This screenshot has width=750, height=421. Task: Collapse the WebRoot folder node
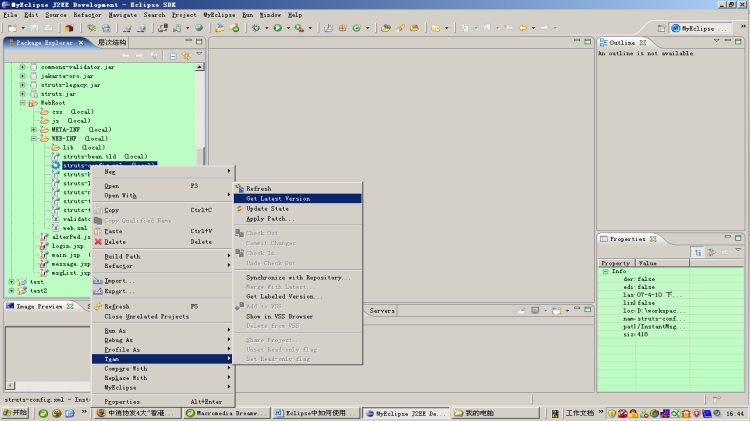point(22,103)
